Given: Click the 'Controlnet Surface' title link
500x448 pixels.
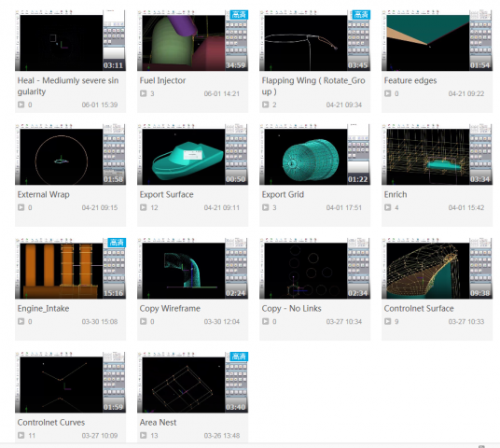Looking at the screenshot, I should (x=419, y=309).
